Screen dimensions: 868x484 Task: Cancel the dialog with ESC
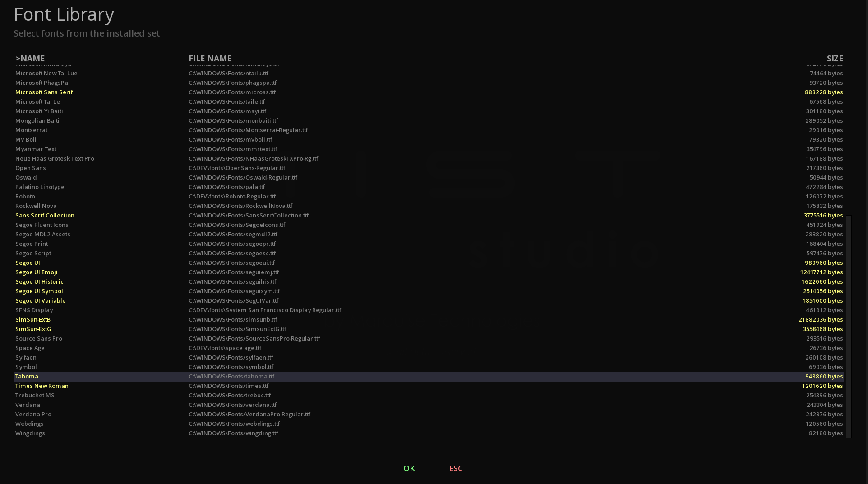pos(456,468)
